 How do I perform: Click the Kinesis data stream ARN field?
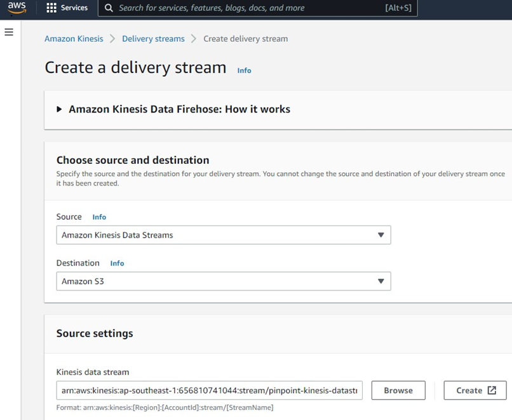(209, 390)
